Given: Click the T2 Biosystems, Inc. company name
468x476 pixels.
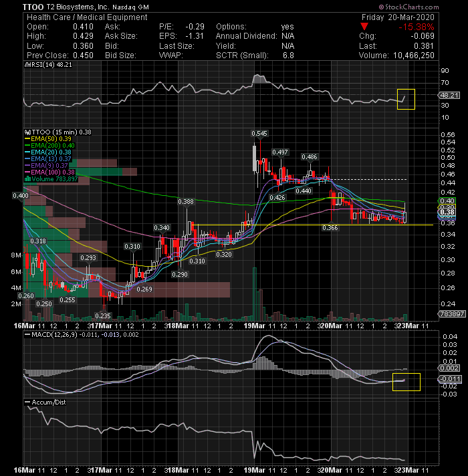Looking at the screenshot, I should (x=78, y=7).
